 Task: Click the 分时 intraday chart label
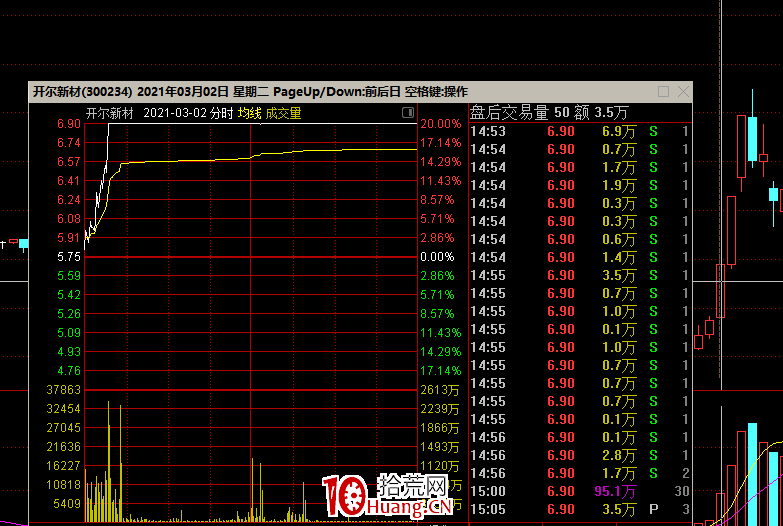(221, 113)
